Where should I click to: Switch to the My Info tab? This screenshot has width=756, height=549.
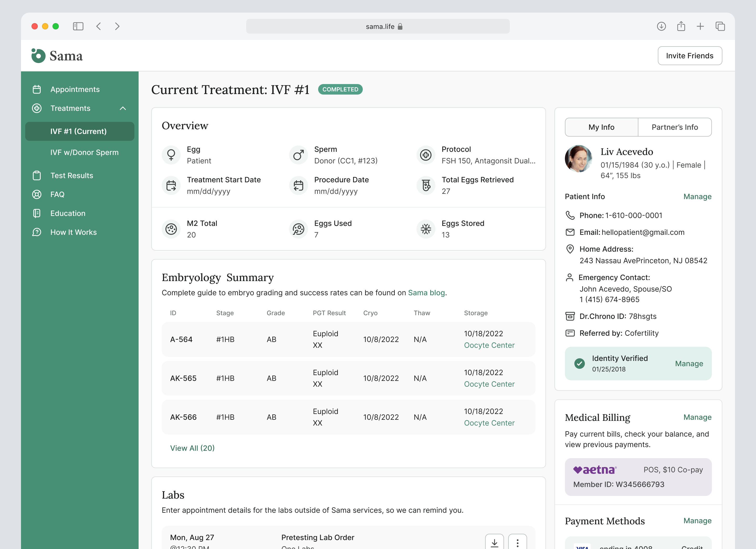click(x=601, y=127)
